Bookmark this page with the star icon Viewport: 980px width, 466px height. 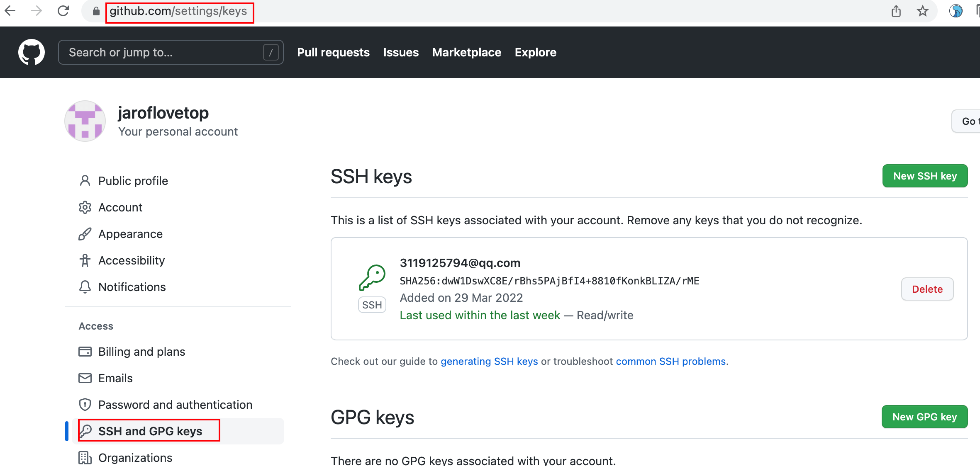(x=923, y=11)
